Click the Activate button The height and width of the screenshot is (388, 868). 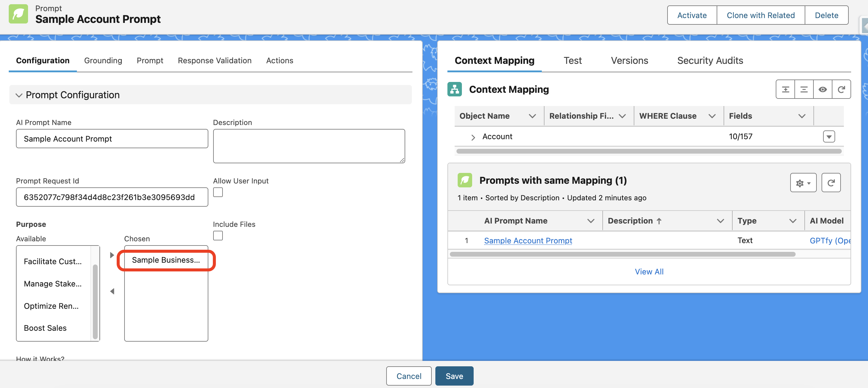[692, 15]
